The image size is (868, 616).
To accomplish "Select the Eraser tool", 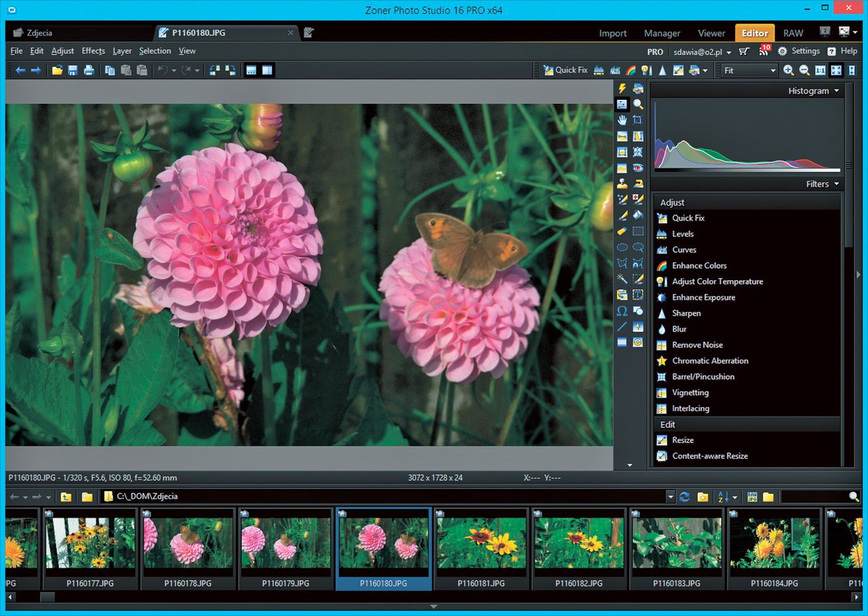I will tap(622, 231).
